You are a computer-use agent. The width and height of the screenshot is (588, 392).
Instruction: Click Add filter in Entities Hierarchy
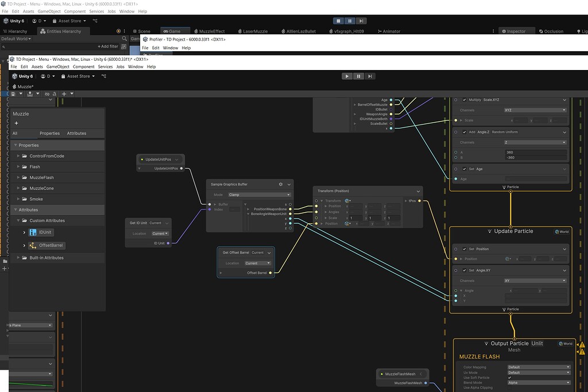click(109, 46)
